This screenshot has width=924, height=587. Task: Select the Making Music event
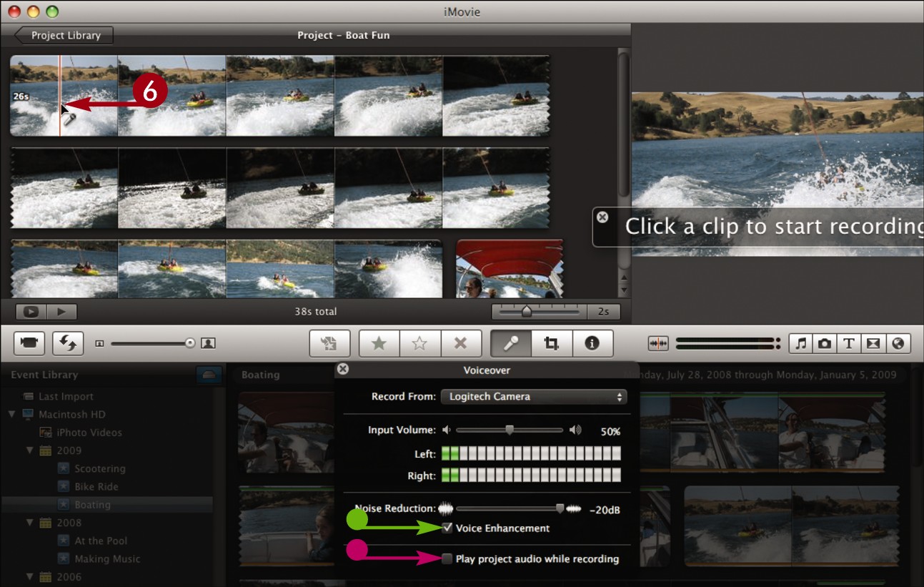[x=107, y=558]
